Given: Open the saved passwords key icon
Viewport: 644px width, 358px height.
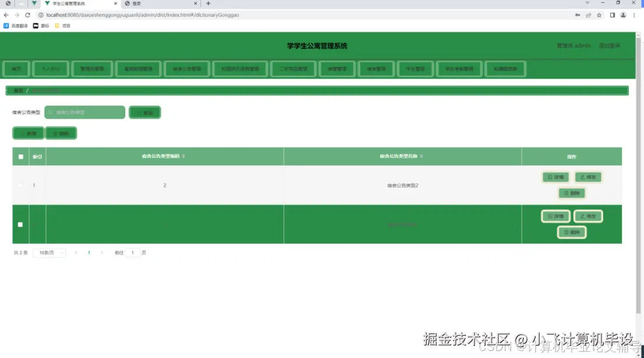Looking at the screenshot, I should tap(578, 15).
